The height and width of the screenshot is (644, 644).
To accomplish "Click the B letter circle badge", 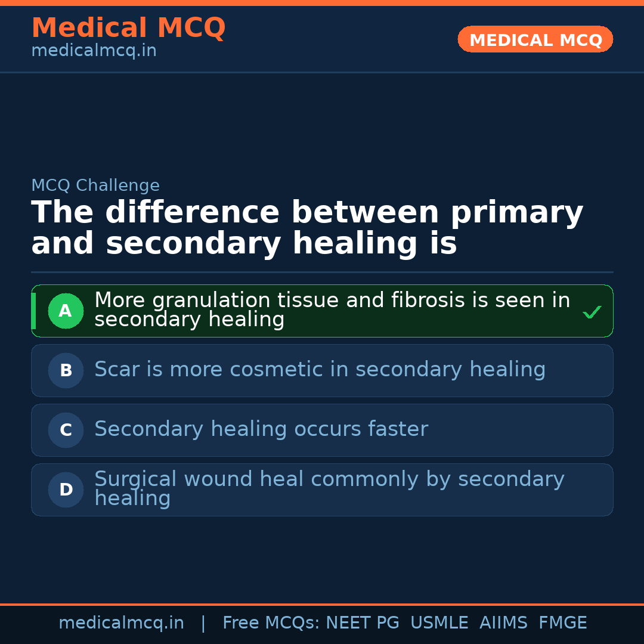I will [66, 370].
